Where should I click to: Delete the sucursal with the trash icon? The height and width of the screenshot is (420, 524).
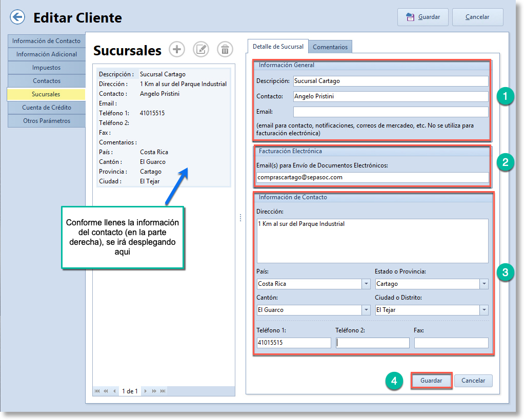click(x=225, y=49)
